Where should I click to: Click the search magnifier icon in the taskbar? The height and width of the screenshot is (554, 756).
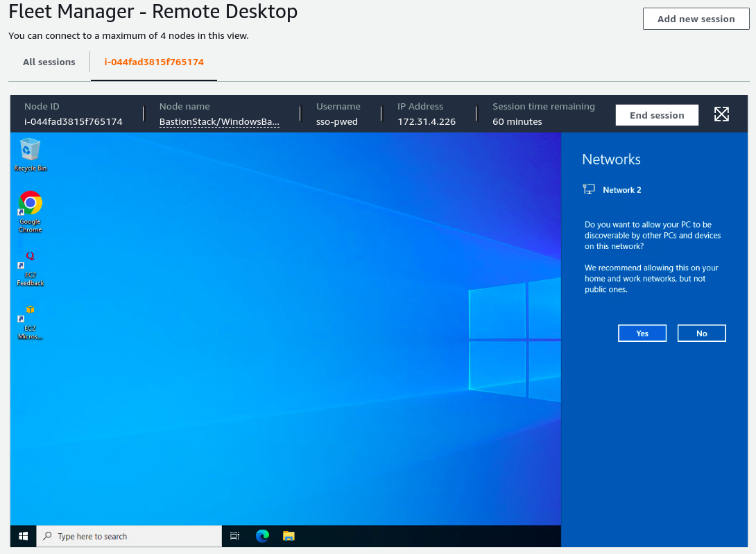click(47, 536)
